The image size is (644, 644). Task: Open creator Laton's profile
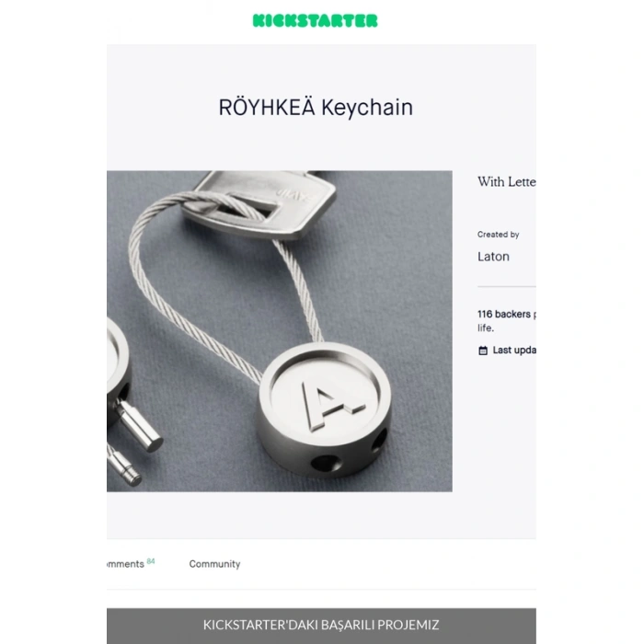[493, 257]
